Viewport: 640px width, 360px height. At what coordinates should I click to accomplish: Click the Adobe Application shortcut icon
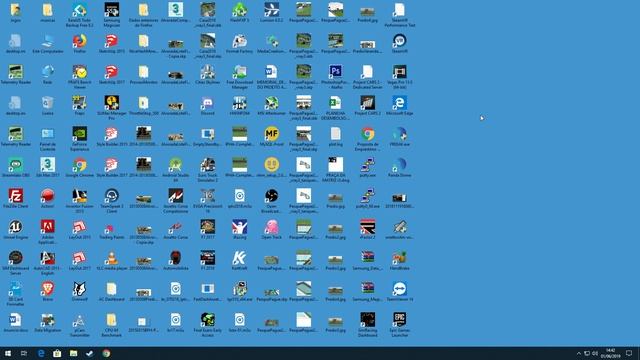(48, 227)
